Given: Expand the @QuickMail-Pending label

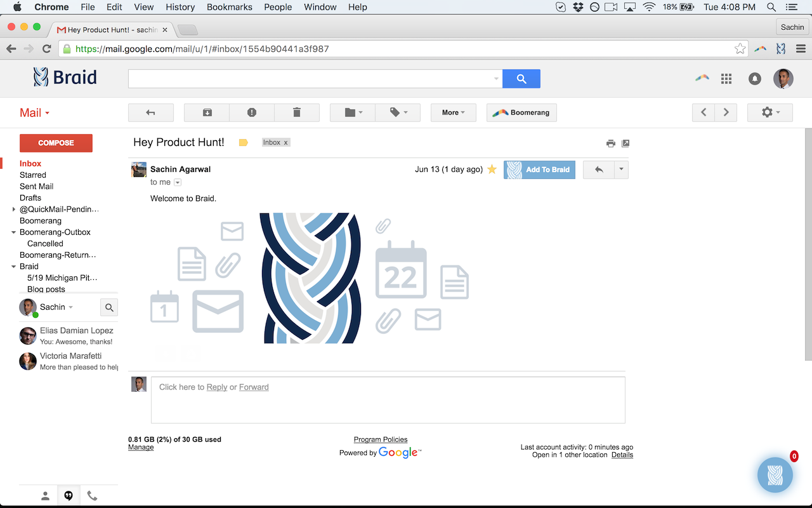Looking at the screenshot, I should tap(14, 209).
